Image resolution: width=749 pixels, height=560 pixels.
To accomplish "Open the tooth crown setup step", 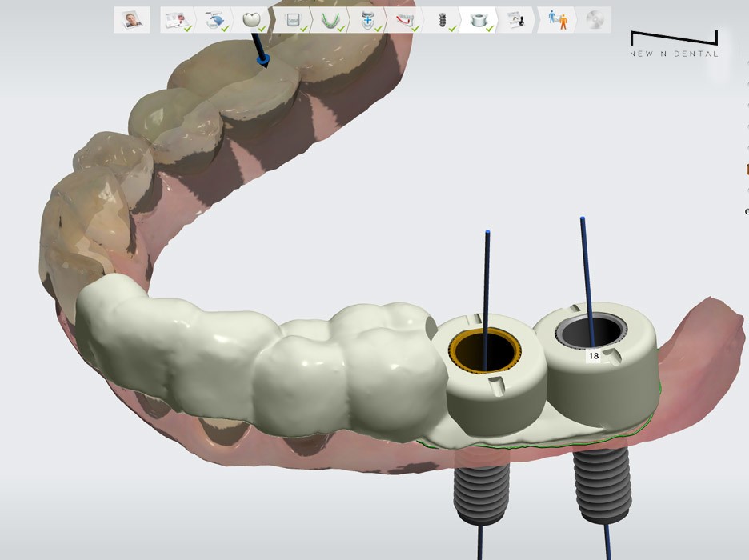I will coord(252,20).
